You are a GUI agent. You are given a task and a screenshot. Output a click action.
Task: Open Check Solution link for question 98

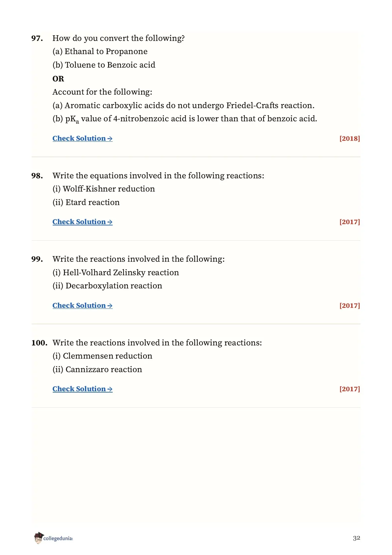(82, 222)
